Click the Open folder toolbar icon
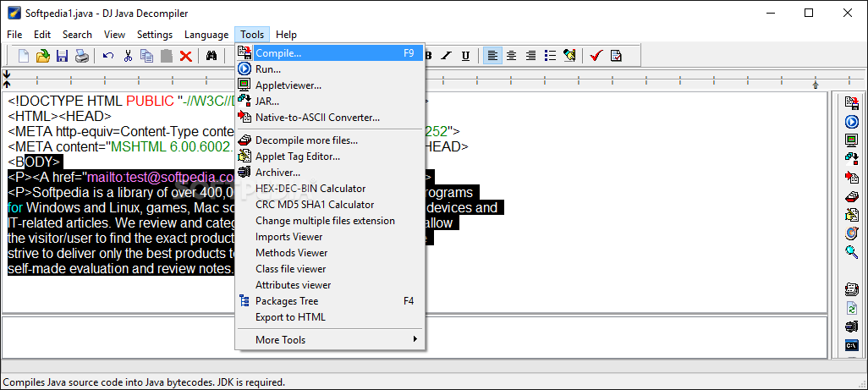The image size is (868, 390). (42, 56)
